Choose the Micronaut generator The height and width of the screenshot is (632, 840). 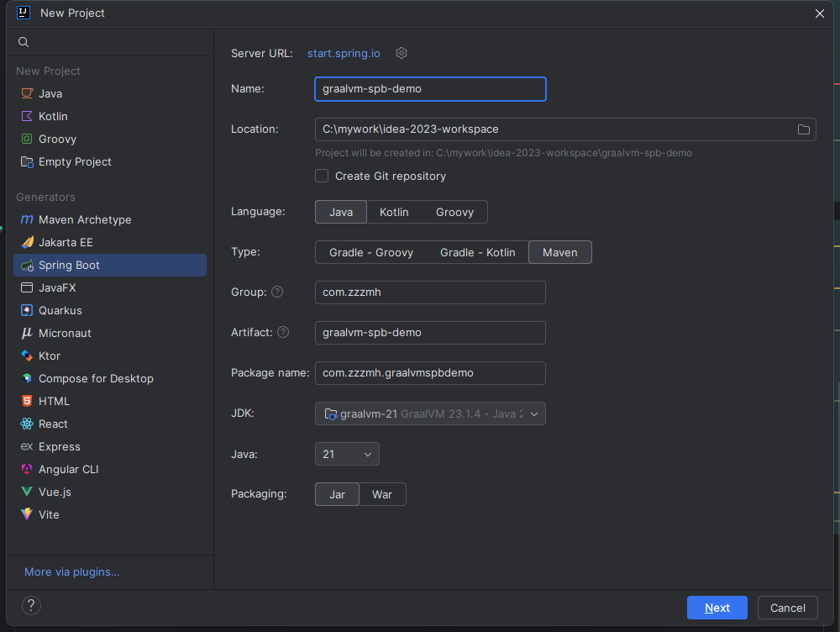(65, 333)
